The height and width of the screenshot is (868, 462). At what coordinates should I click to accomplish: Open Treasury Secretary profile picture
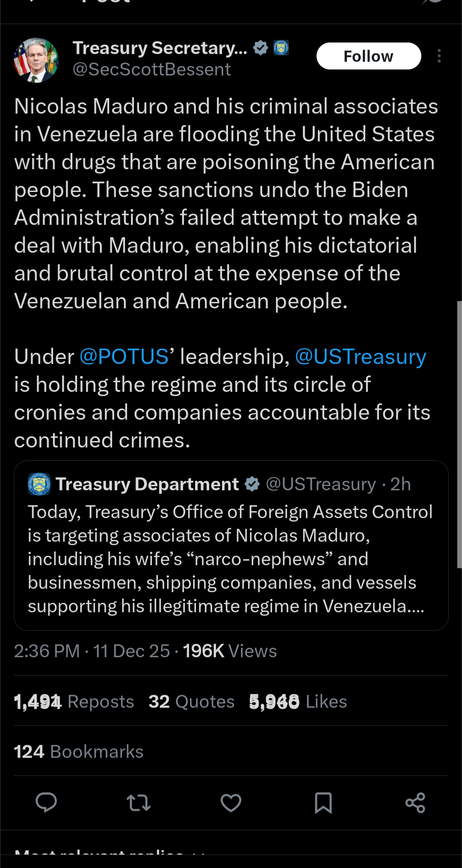36,60
